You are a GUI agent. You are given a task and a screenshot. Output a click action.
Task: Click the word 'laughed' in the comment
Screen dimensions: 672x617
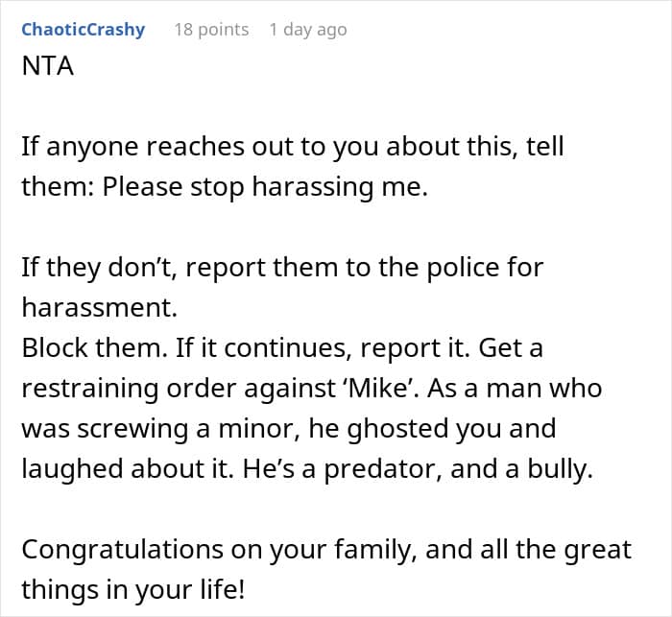[x=72, y=469]
